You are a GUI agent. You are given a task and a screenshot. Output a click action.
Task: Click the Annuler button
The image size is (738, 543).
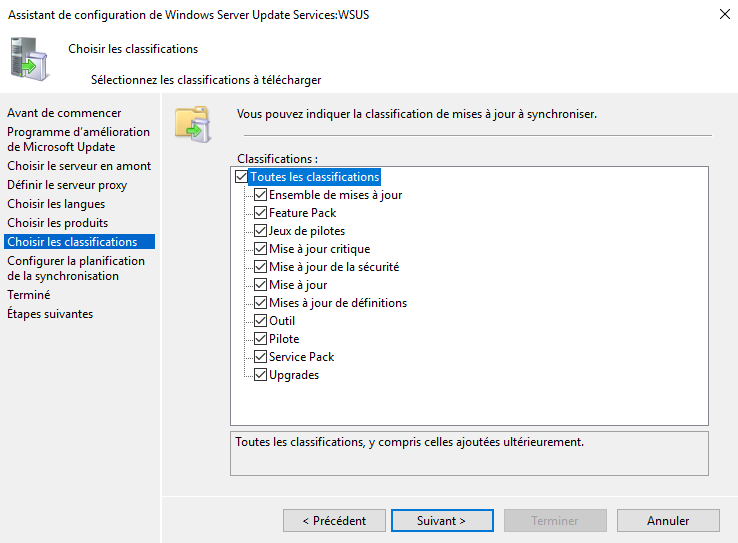click(x=668, y=520)
